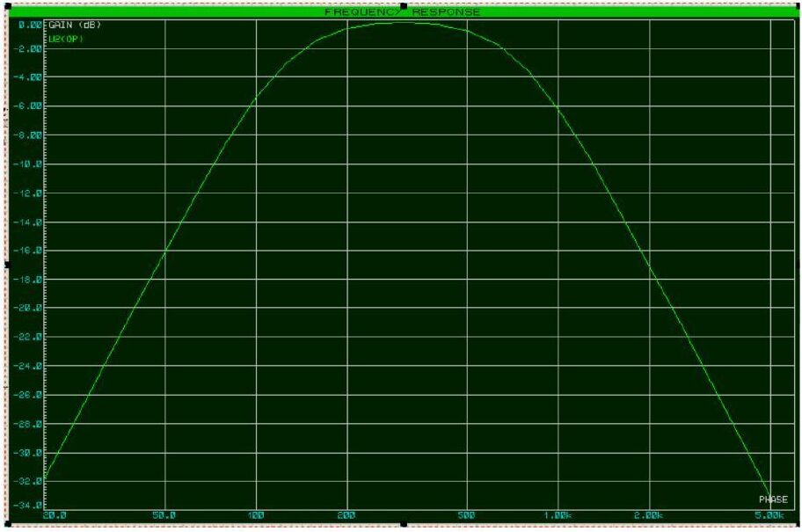Click the -2.00 gain axis value
Image resolution: width=802 pixels, height=532 pixels.
click(29, 48)
